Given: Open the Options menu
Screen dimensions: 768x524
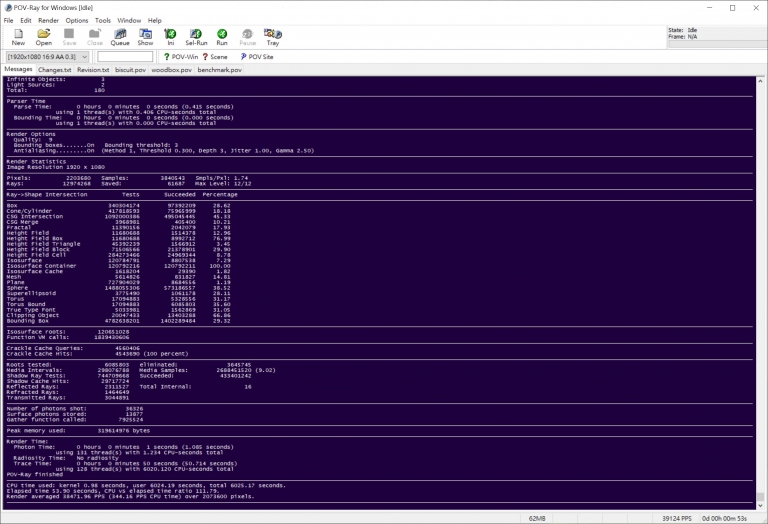Looking at the screenshot, I should pyautogui.click(x=77, y=21).
